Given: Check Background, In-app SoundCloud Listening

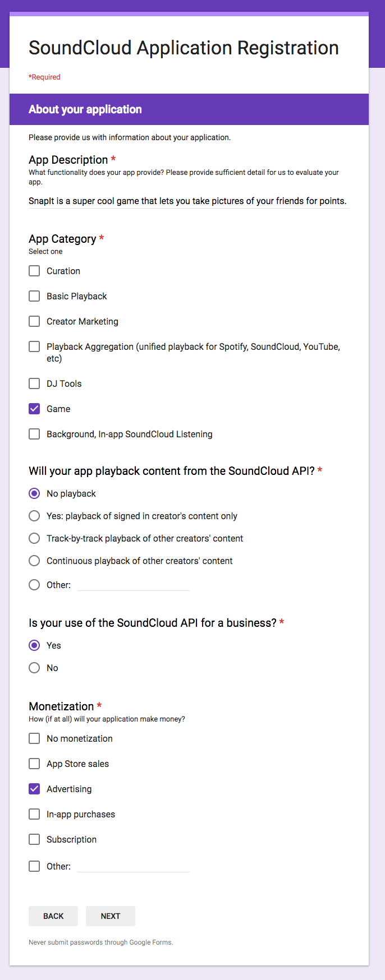Looking at the screenshot, I should (34, 434).
